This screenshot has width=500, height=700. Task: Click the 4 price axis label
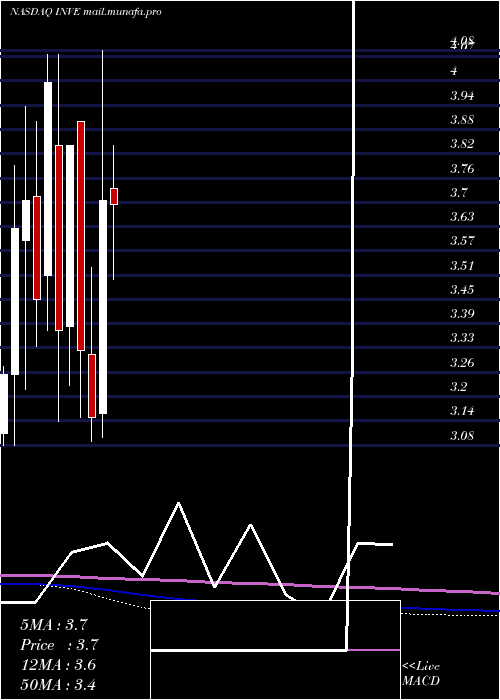pyautogui.click(x=454, y=71)
